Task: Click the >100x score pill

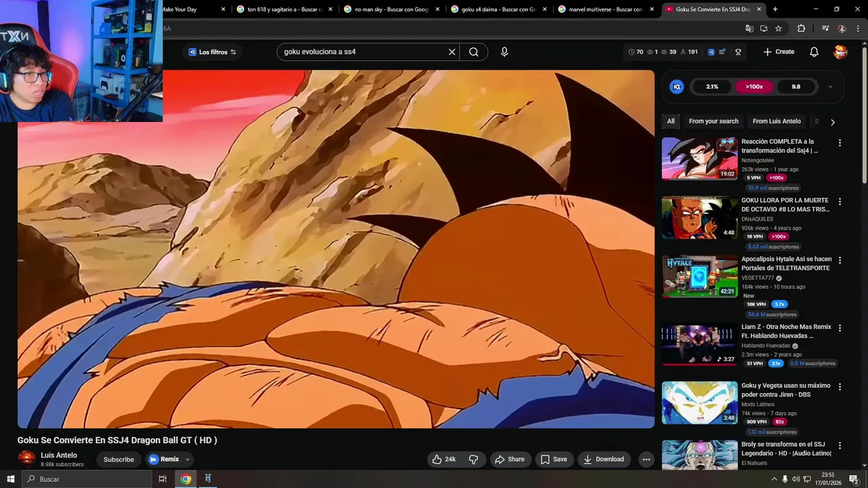Action: 754,87
